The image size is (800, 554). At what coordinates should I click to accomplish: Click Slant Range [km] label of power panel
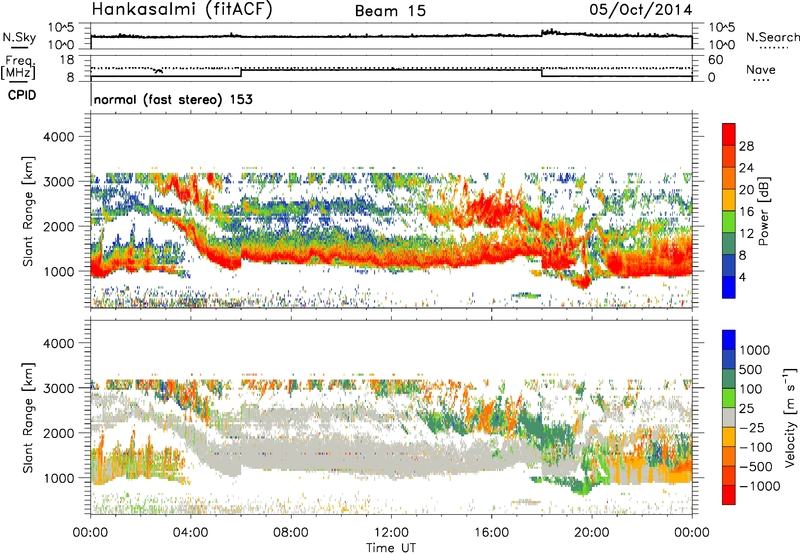(28, 211)
